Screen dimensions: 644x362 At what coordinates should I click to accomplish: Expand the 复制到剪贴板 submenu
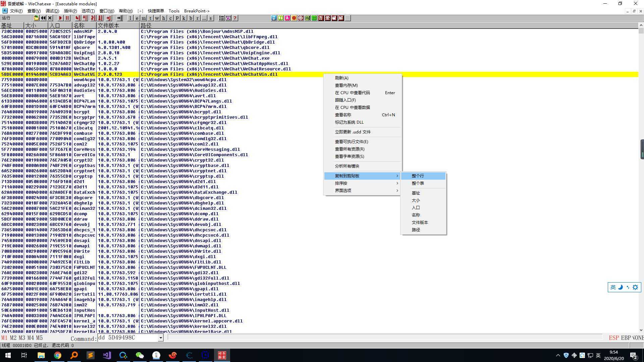tap(363, 176)
